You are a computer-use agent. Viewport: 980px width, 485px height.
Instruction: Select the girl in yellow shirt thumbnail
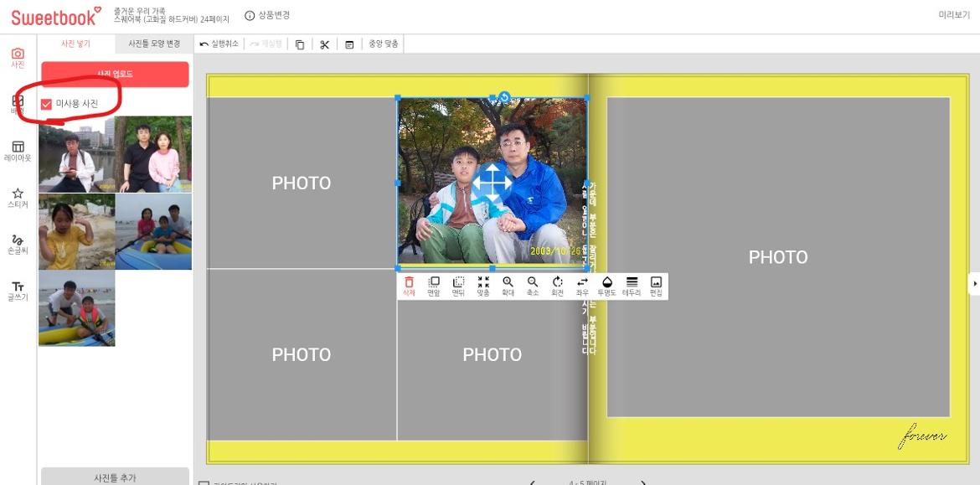click(x=76, y=232)
